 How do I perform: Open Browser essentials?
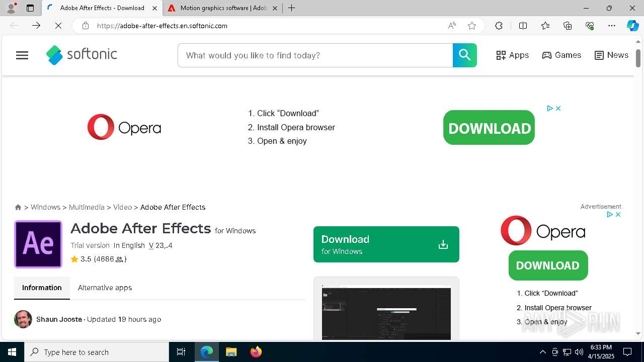point(590,26)
